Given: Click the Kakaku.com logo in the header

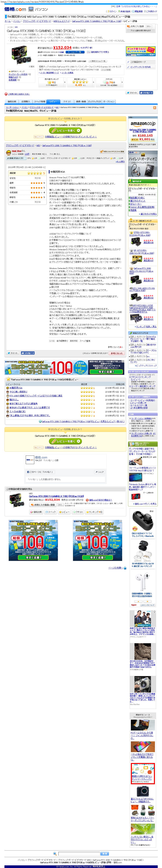Looking at the screenshot, I should coord(15,9).
